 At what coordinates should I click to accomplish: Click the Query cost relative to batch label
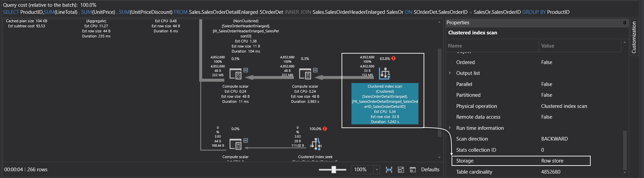click(50, 5)
